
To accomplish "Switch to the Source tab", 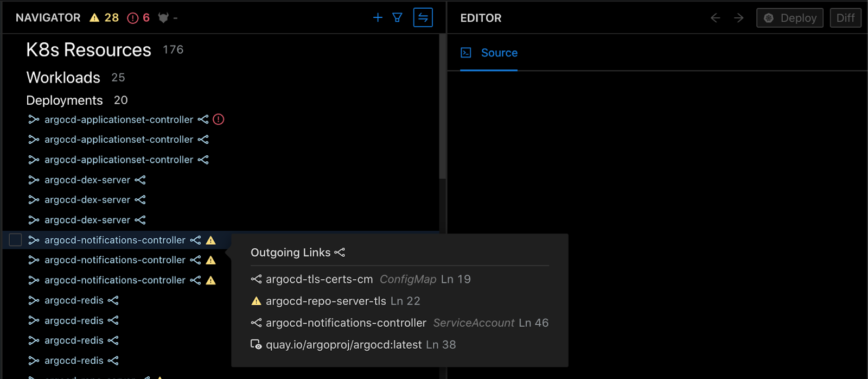I will [489, 53].
